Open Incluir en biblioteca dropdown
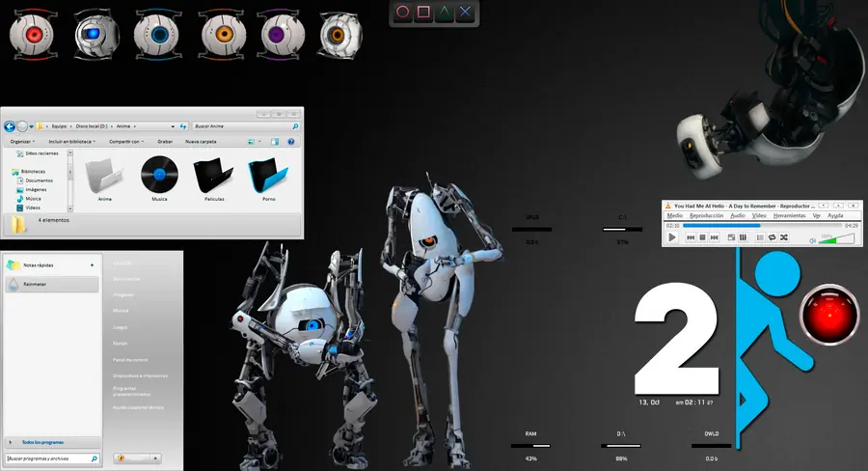The width and height of the screenshot is (868, 471). pos(72,142)
